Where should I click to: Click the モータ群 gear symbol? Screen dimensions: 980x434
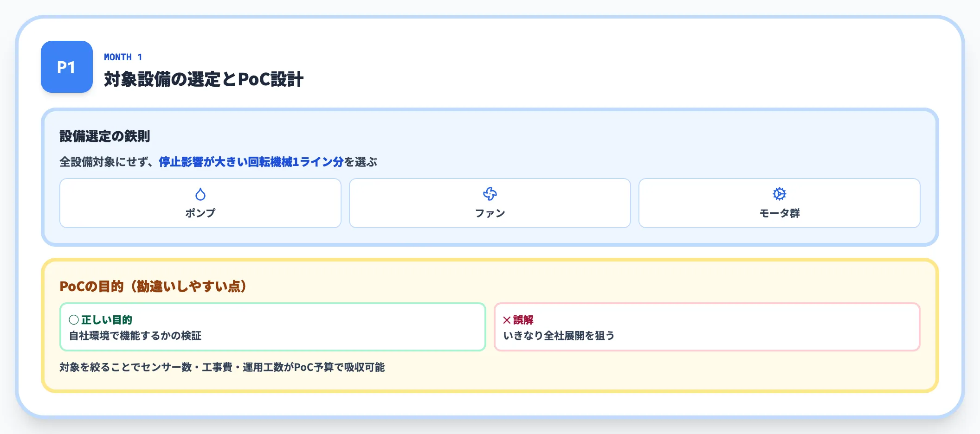click(780, 194)
